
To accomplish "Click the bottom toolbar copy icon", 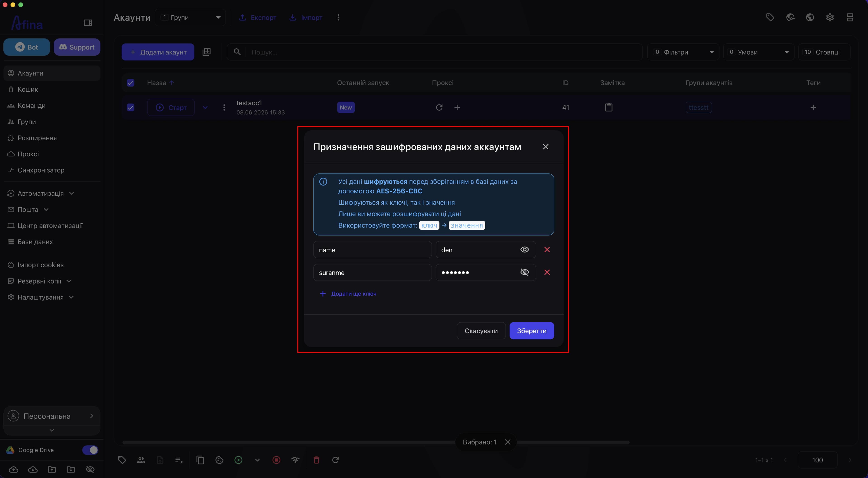I will click(200, 460).
